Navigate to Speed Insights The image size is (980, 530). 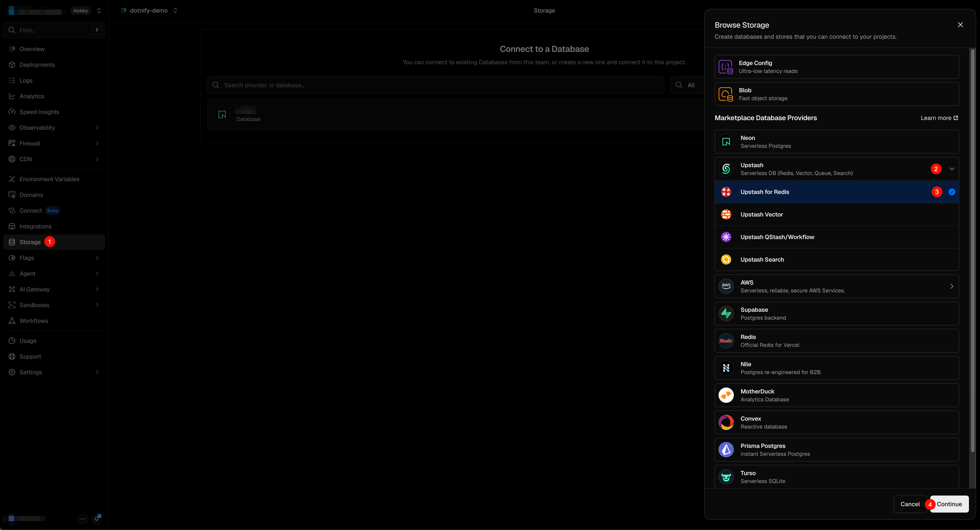coord(54,112)
